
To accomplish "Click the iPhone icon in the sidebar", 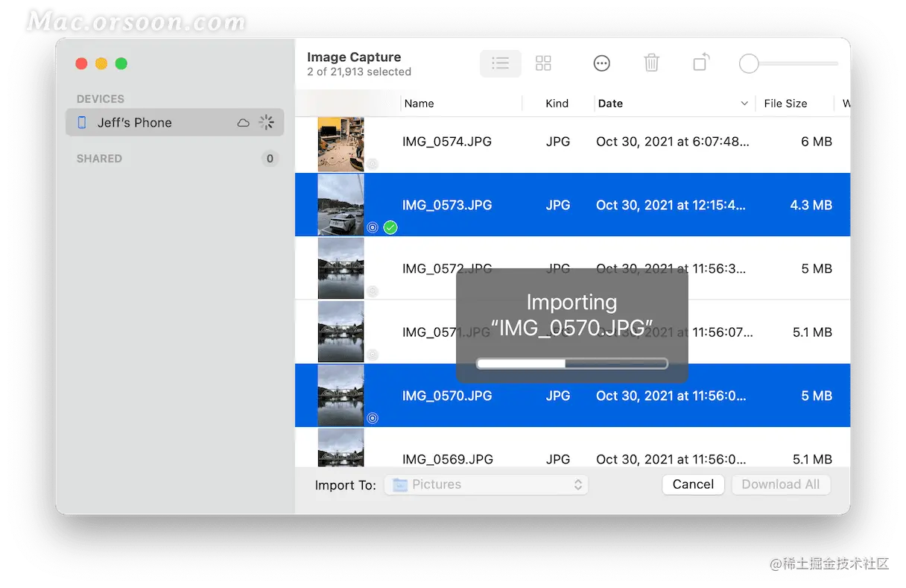I will click(x=82, y=122).
